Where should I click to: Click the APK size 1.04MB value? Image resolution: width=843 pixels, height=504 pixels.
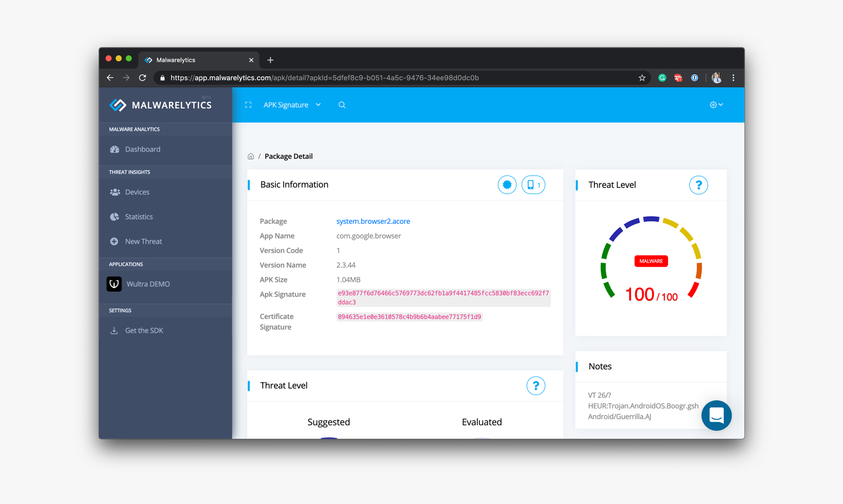(x=349, y=280)
